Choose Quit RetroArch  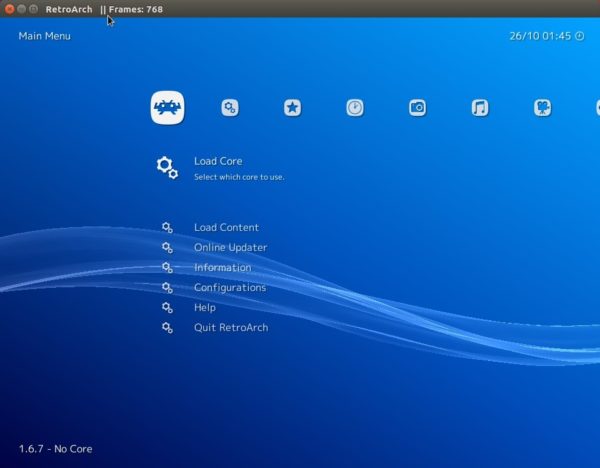click(231, 328)
